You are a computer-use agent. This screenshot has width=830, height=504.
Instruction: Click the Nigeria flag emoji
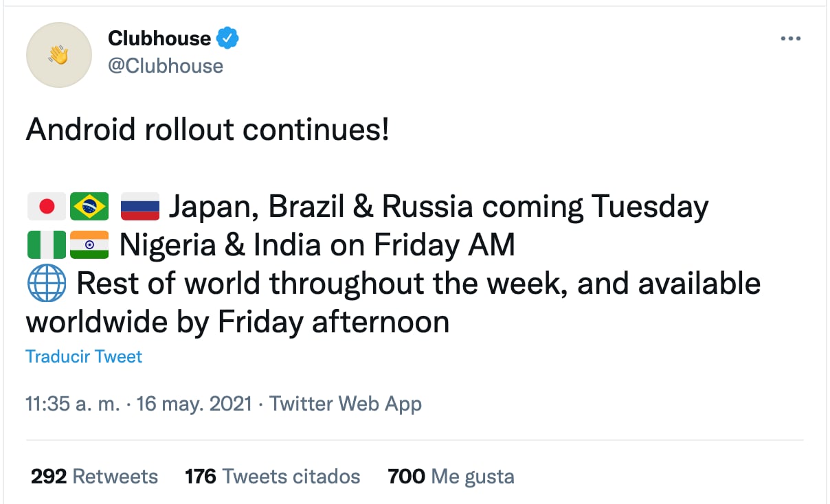47,245
